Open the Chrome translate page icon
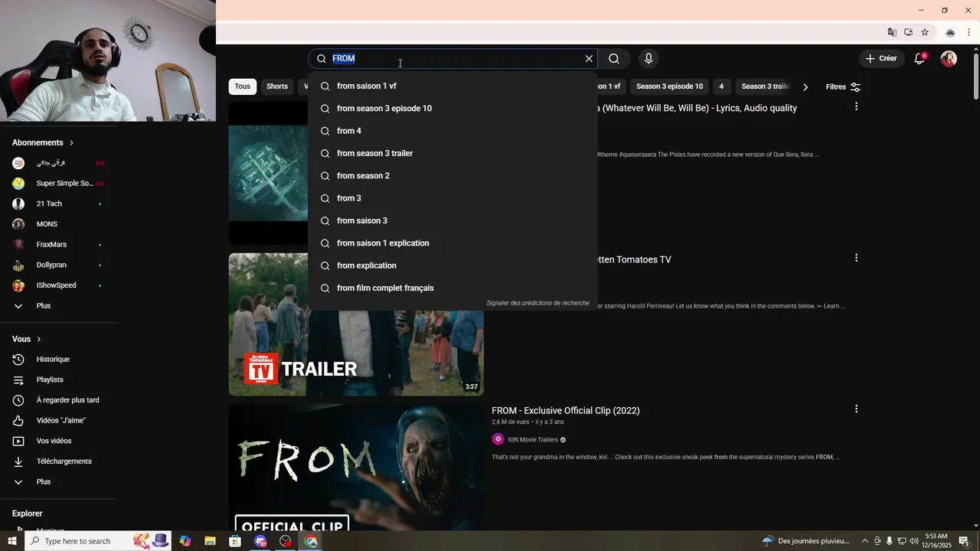The image size is (980, 551). pyautogui.click(x=892, y=32)
